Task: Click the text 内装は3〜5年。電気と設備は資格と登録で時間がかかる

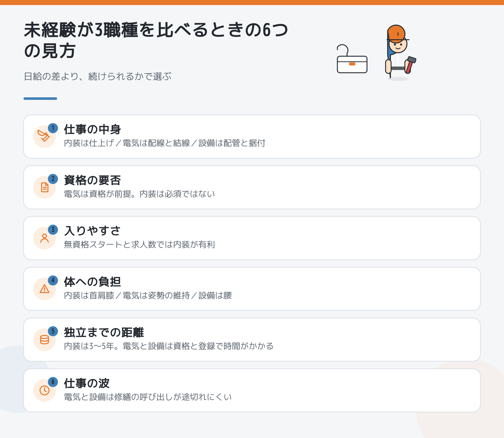Action: click(169, 346)
